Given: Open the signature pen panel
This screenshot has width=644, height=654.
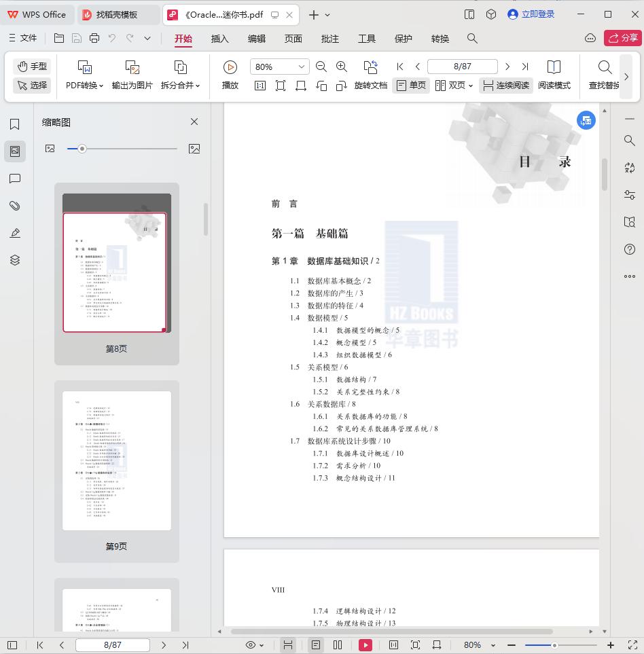Looking at the screenshot, I should [14, 233].
